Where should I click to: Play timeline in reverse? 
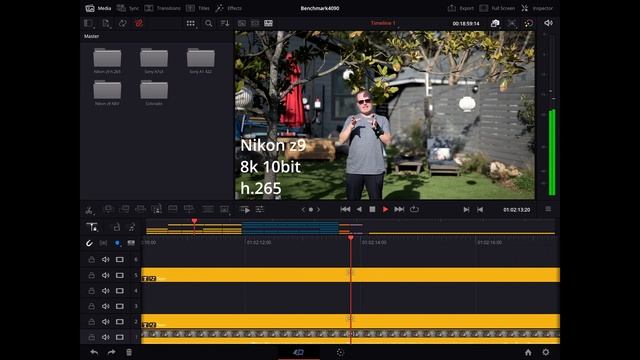(359, 209)
